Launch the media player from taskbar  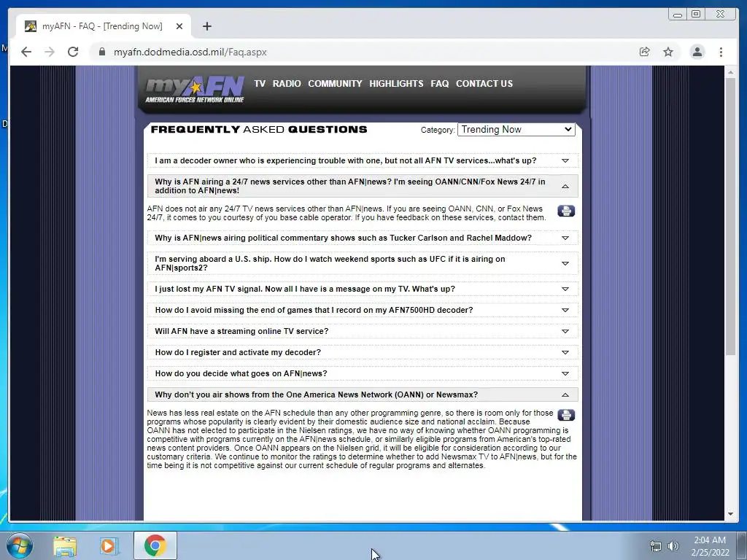(109, 546)
